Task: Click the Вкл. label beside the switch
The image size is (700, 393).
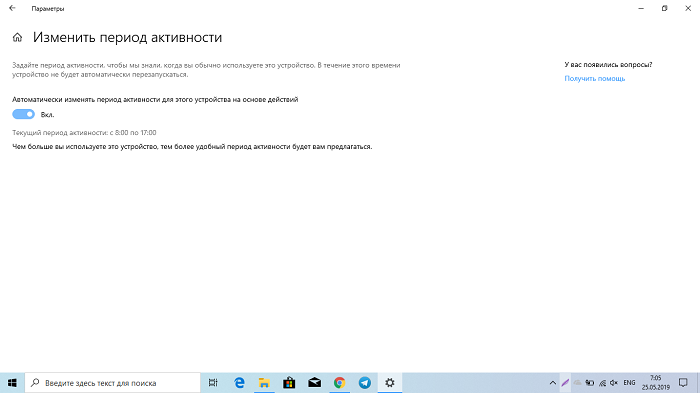Action: (47, 115)
